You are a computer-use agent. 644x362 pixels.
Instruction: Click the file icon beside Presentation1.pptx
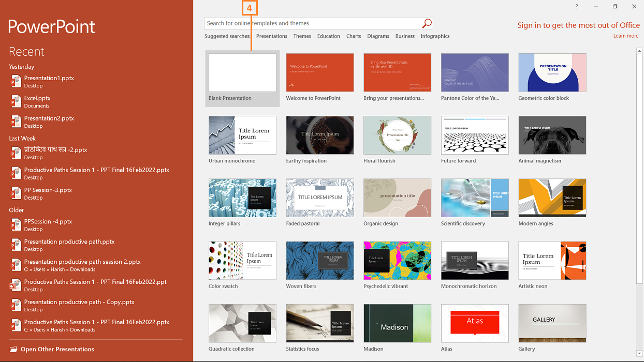point(16,81)
